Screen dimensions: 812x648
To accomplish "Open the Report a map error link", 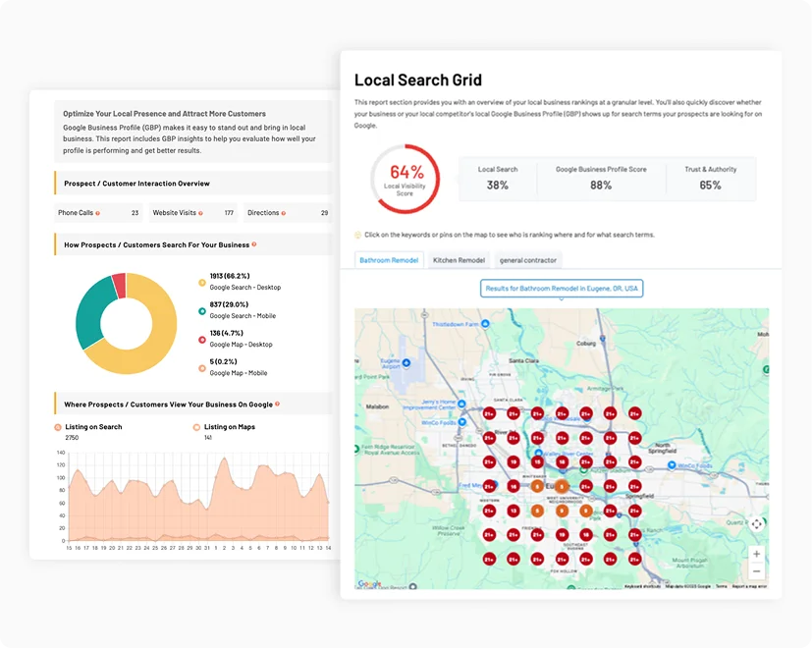I will coord(750,586).
